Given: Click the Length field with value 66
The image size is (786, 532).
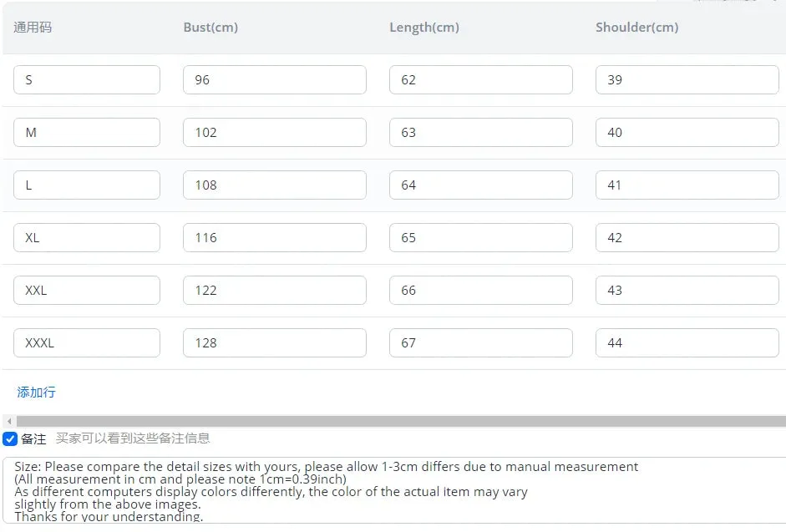Looking at the screenshot, I should (481, 291).
